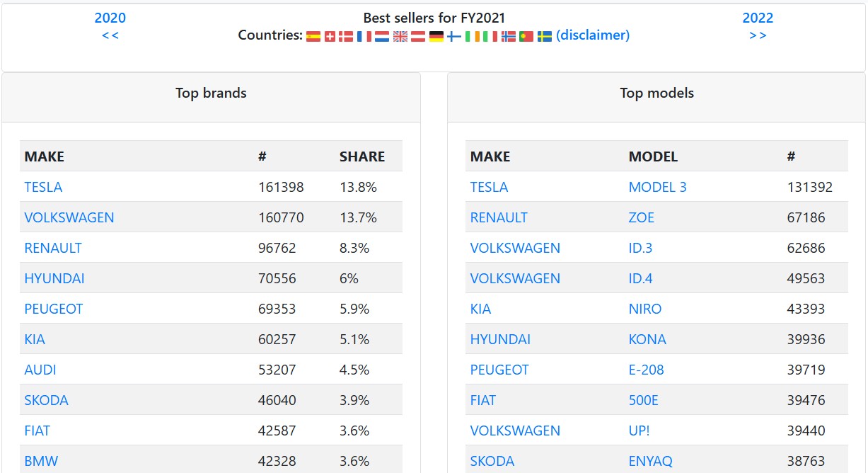Choose the France flag icon
The image size is (868, 473).
coord(364,36)
